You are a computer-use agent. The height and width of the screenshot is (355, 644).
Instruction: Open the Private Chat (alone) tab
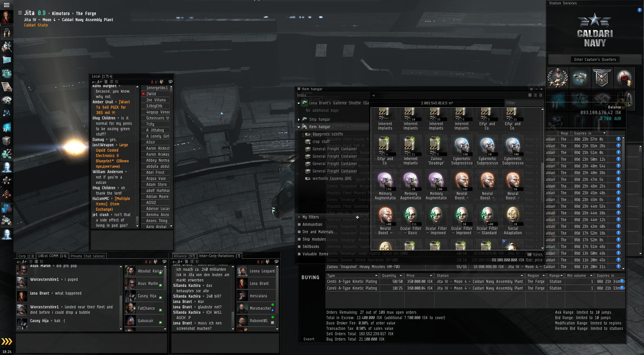coord(88,256)
